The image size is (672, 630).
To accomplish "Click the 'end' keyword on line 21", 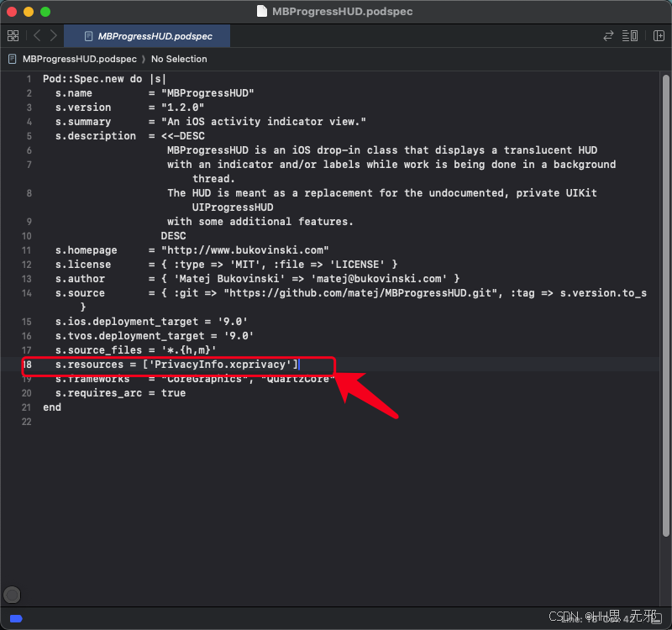I will click(x=52, y=407).
